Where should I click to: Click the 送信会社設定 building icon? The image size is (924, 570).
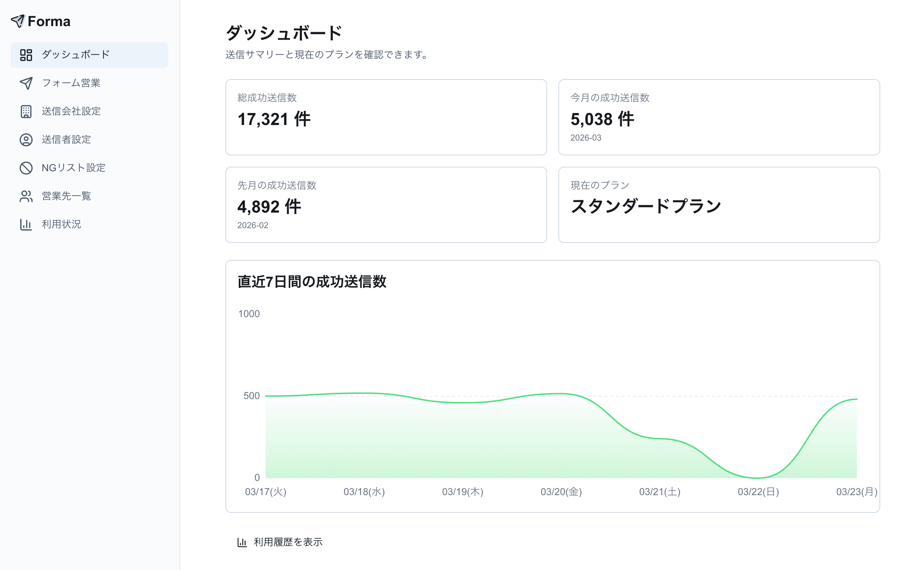tap(26, 112)
